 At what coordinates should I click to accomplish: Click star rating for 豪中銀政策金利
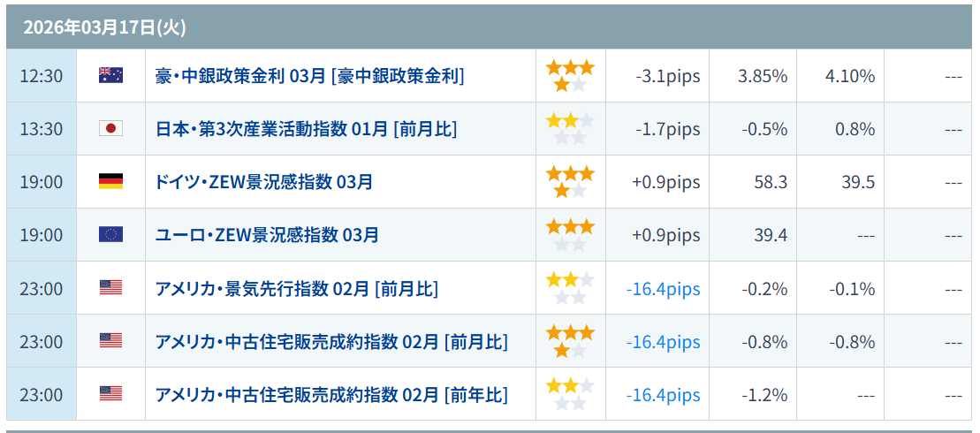570,76
